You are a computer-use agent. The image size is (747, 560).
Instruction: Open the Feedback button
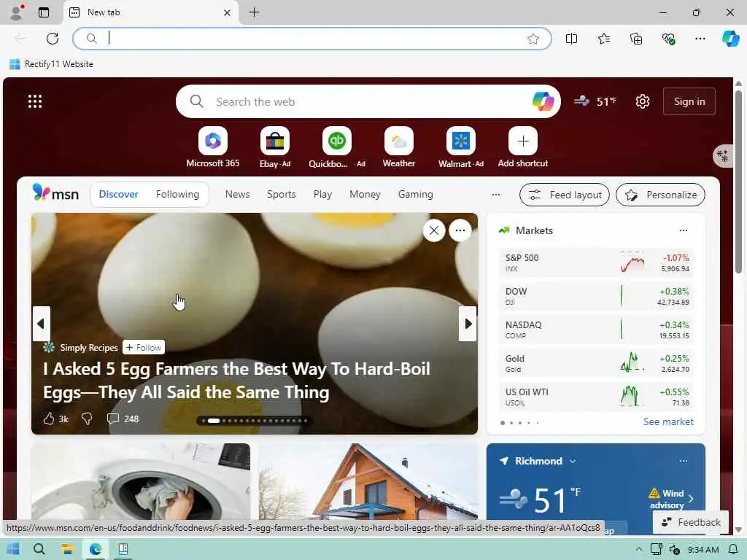click(690, 522)
